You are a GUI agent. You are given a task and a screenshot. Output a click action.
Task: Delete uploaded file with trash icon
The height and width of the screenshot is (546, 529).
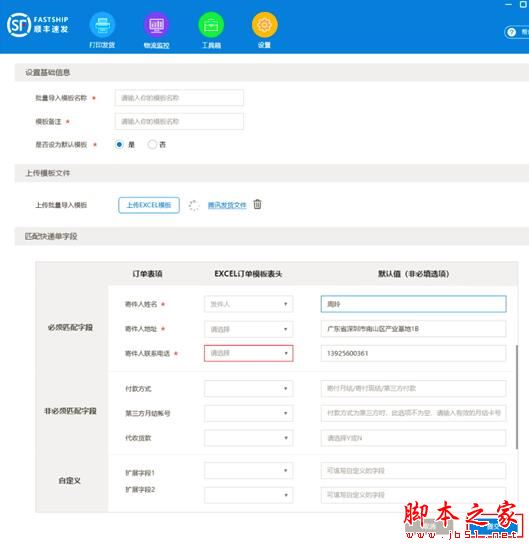(x=257, y=204)
